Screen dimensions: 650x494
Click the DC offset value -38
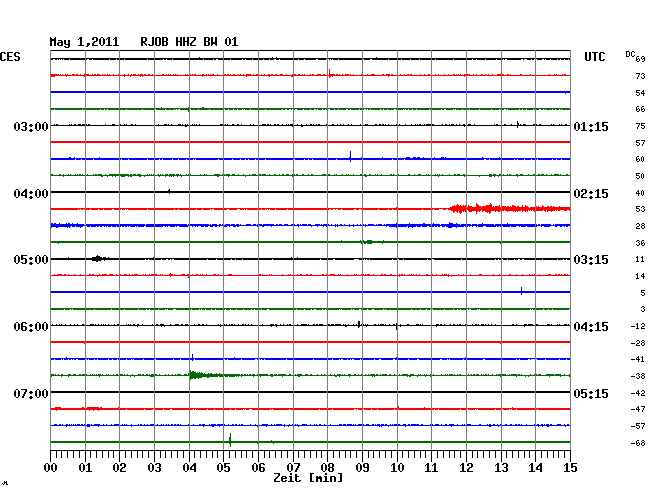(638, 376)
